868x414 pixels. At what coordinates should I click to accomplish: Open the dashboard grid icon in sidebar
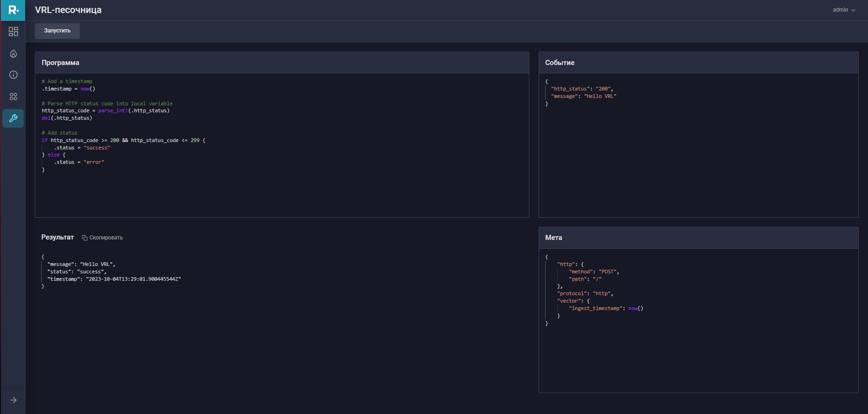(x=13, y=32)
